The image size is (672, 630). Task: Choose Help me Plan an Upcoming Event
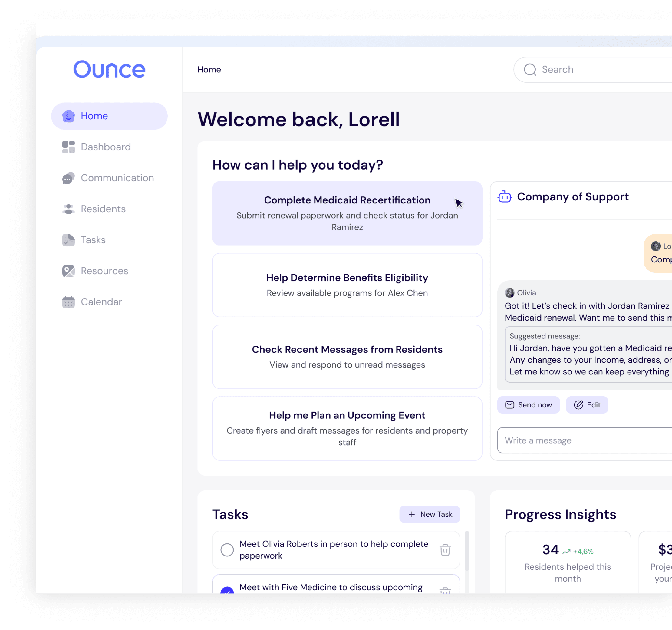[x=347, y=429]
